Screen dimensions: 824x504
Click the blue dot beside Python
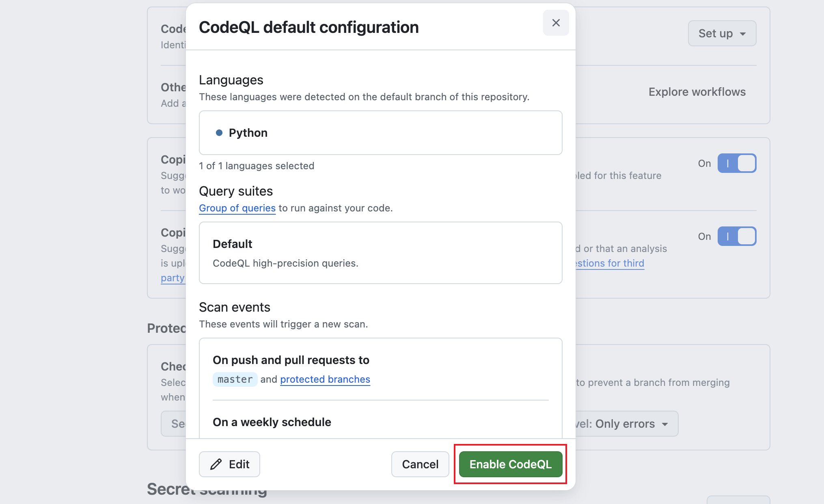click(x=219, y=133)
